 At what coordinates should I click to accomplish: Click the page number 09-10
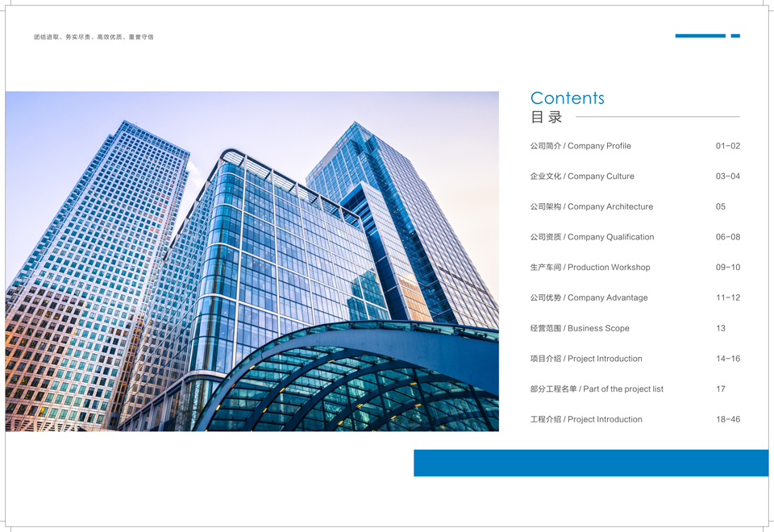[x=727, y=268]
